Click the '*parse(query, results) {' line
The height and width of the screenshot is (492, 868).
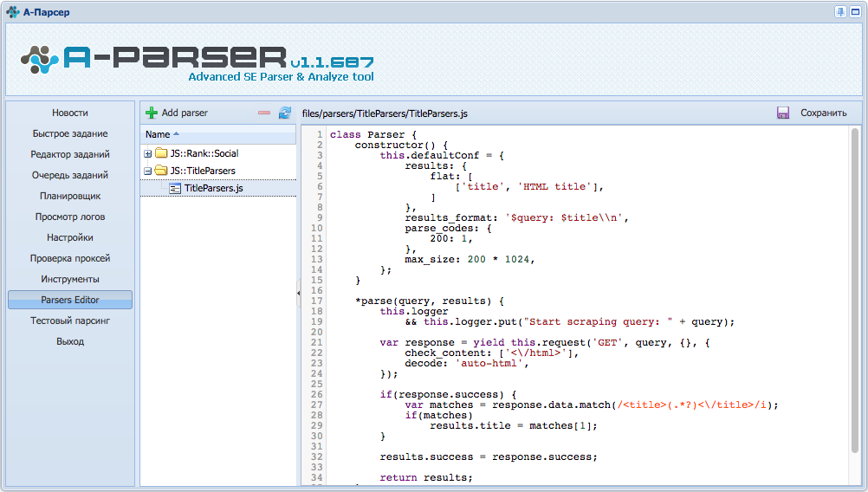[430, 301]
